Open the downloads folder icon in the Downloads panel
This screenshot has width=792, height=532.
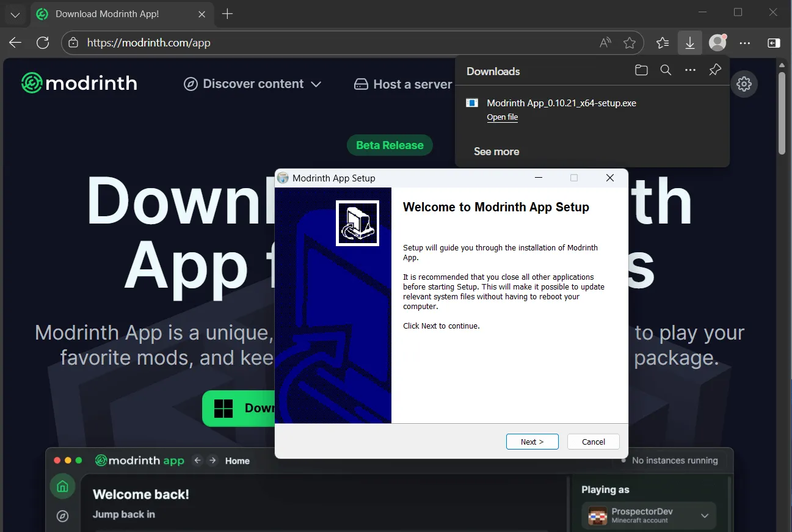point(641,70)
